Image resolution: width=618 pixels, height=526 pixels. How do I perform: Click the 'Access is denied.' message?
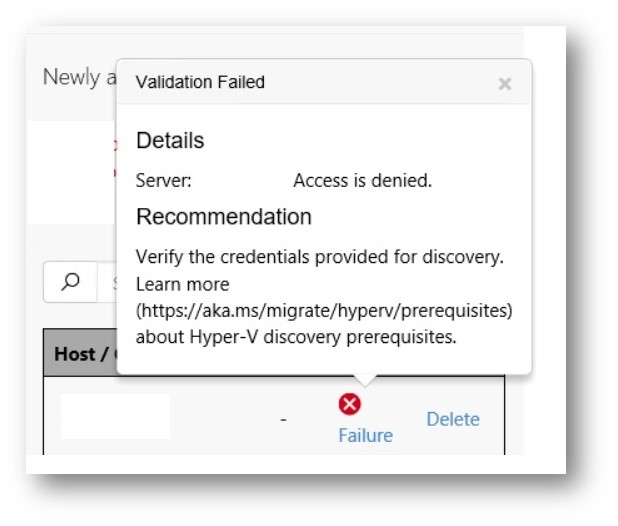pos(362,181)
